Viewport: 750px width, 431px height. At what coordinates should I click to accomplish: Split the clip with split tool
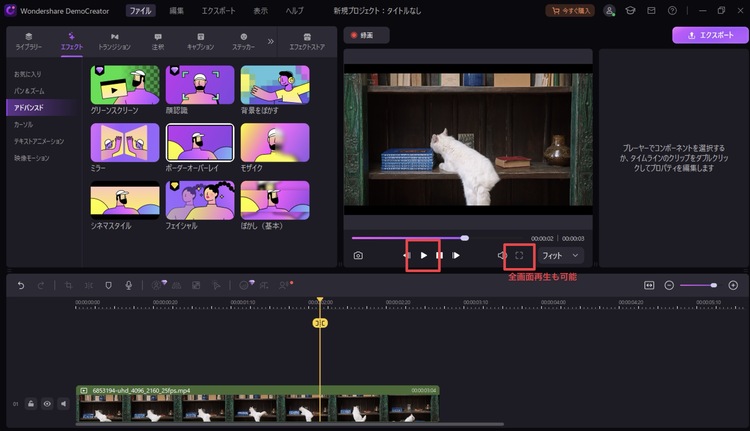tap(89, 286)
